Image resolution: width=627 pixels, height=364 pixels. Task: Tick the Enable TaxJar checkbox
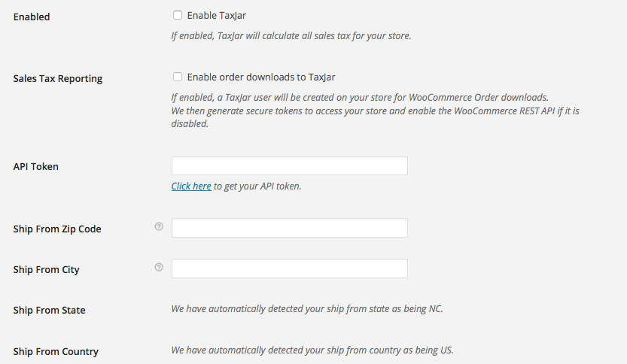point(178,15)
